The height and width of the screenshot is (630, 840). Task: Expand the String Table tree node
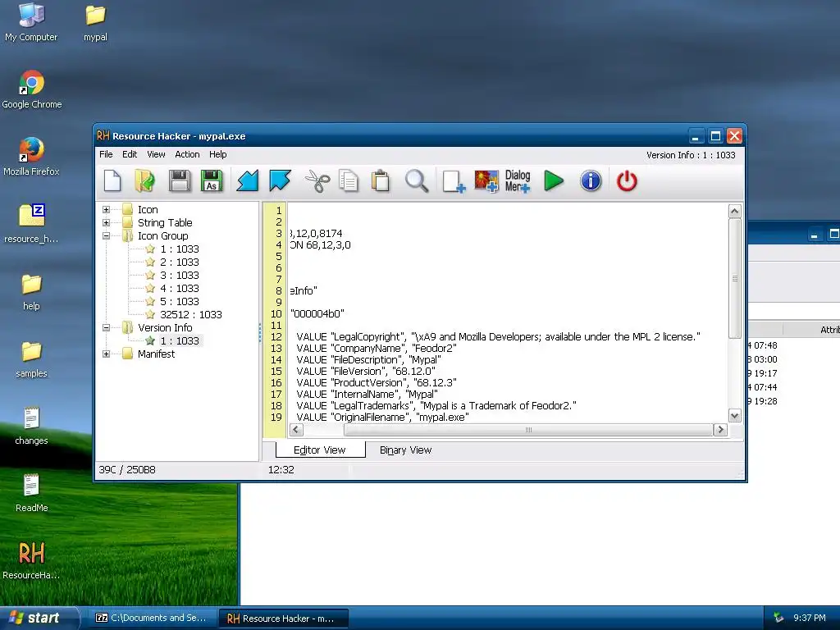click(x=106, y=222)
